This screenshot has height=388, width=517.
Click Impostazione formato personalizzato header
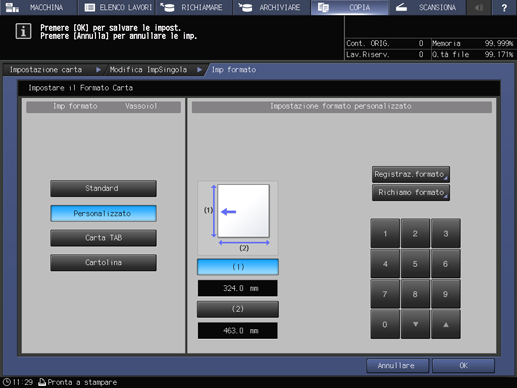coord(341,106)
